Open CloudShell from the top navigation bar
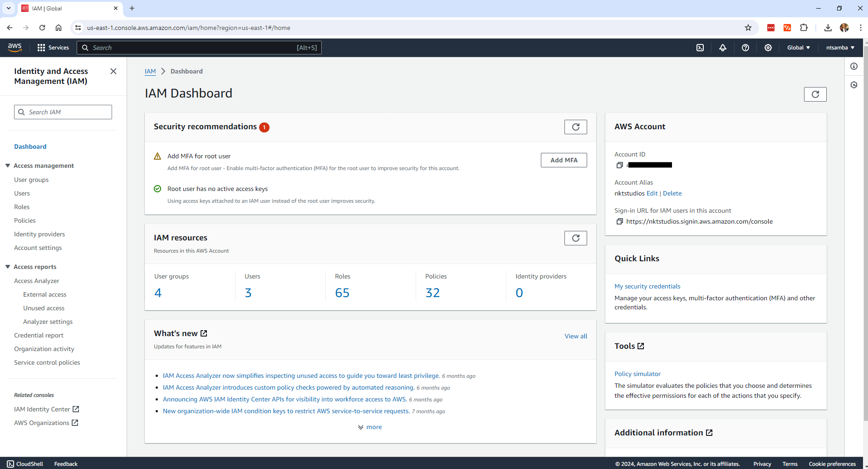Screen dimensions: 868x469 point(700,48)
